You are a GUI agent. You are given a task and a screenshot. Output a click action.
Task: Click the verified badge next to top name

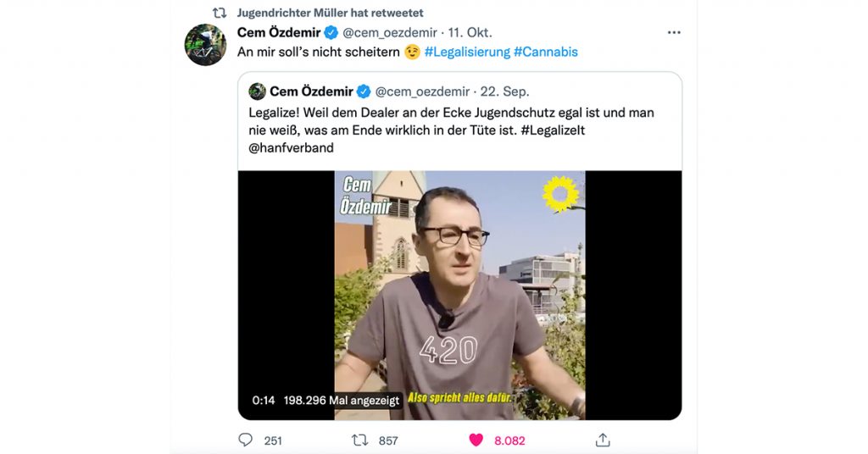tap(331, 32)
